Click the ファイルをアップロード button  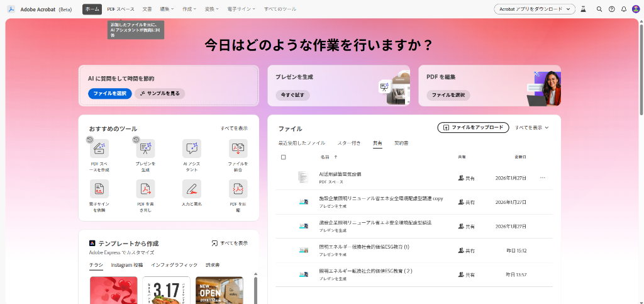pyautogui.click(x=473, y=128)
